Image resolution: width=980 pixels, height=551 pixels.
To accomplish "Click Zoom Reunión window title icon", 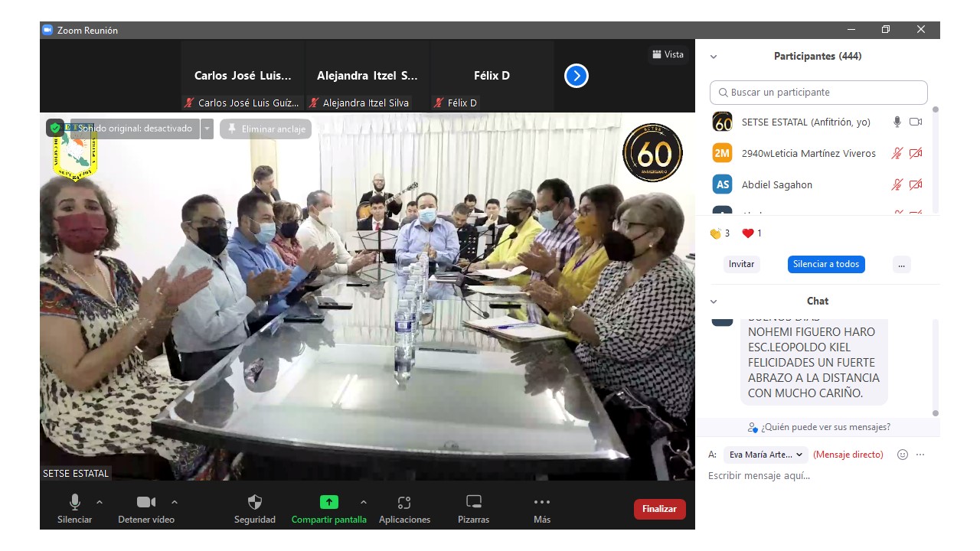I will click(x=47, y=30).
